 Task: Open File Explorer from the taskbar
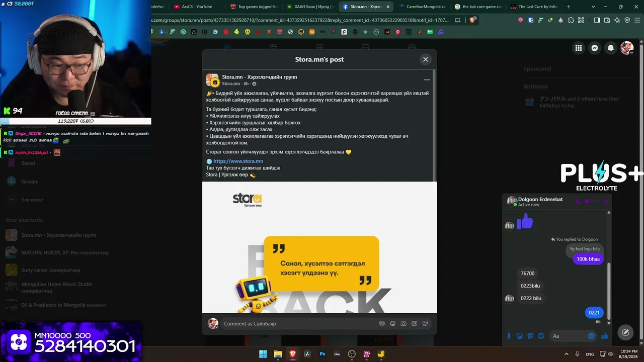tap(278, 354)
